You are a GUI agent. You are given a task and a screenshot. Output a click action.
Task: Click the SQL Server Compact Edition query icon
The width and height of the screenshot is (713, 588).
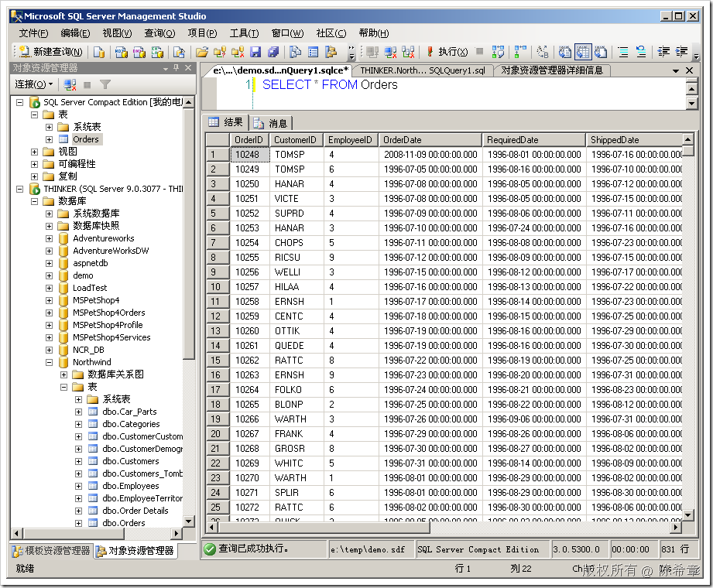(179, 52)
